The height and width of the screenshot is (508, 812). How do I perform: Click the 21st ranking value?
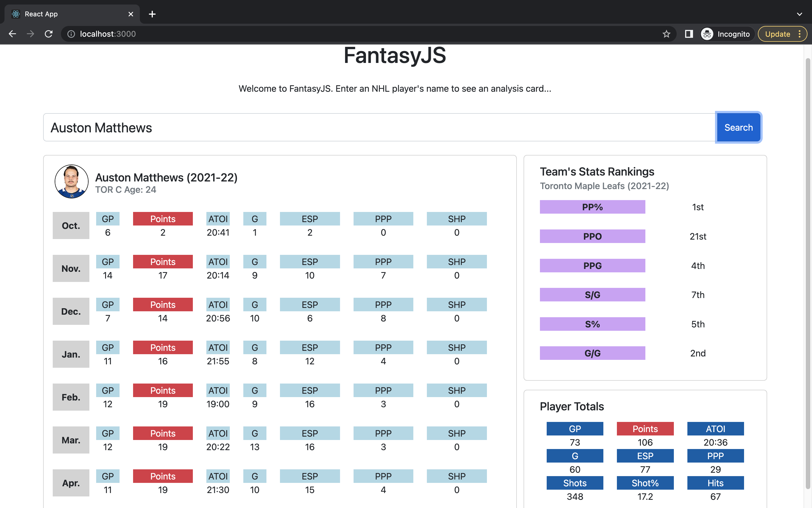[698, 236]
